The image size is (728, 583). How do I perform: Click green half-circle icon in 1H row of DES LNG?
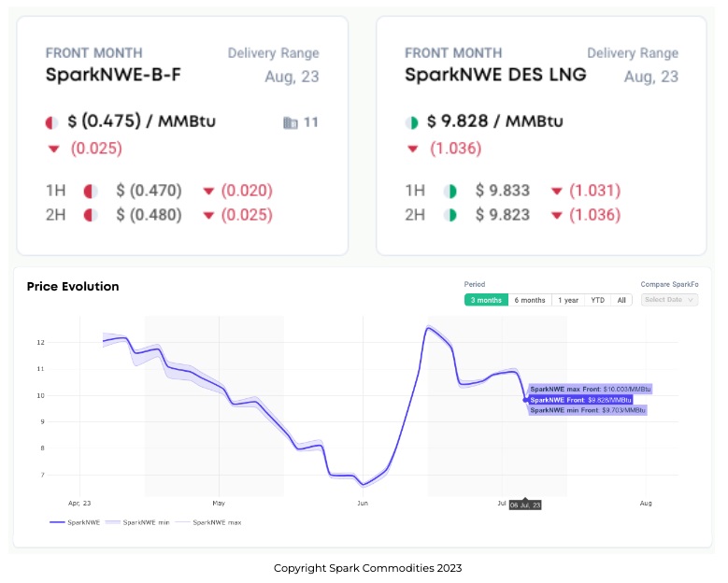tap(450, 191)
